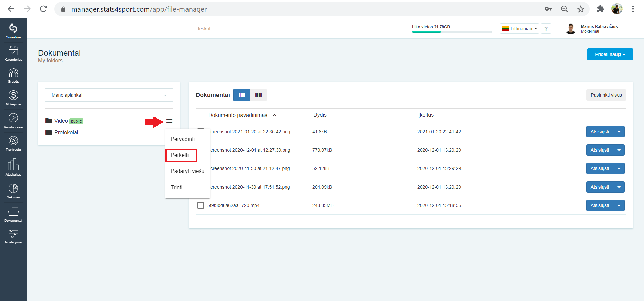Click the Pasirinkti visus button

606,95
